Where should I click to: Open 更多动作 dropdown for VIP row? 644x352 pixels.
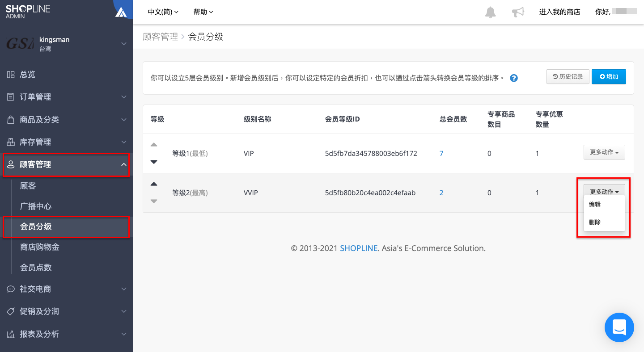[604, 152]
